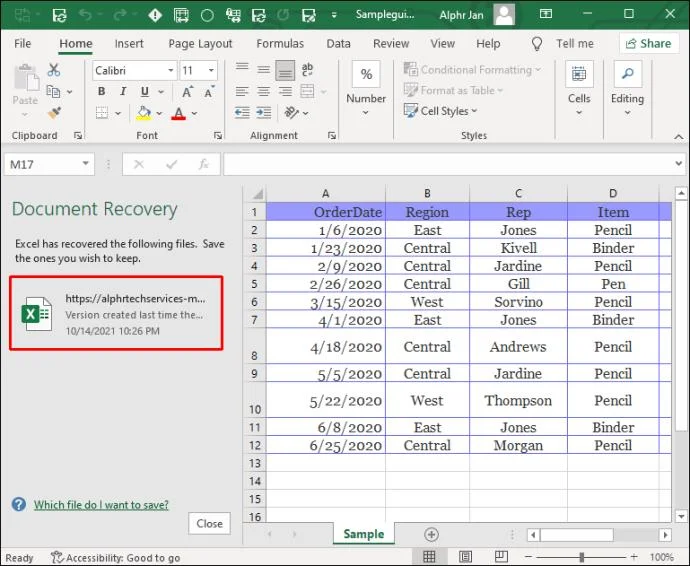
Task: Toggle Bold formatting
Action: pos(101,92)
